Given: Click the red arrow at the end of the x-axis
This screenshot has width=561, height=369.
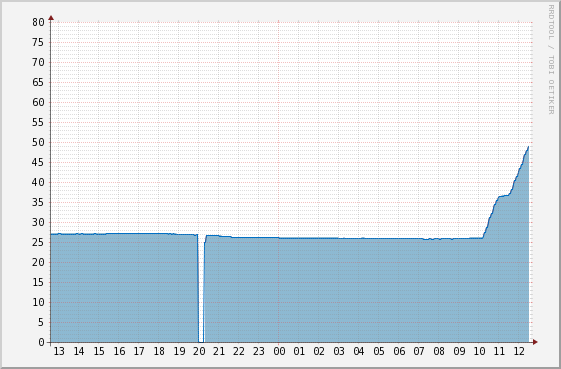Looking at the screenshot, I should coord(535,342).
